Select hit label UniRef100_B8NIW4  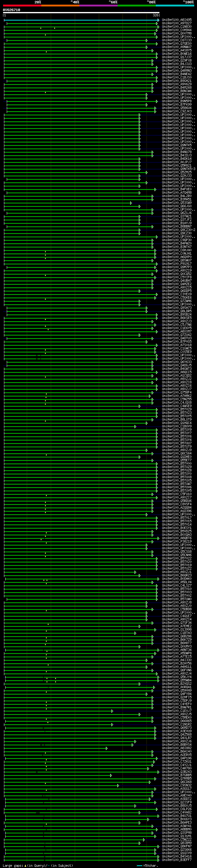click(177, 91)
